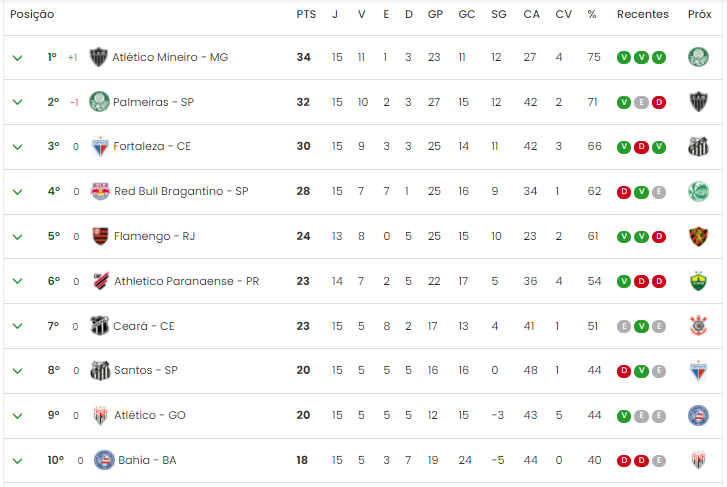Open Flamengo's red and black crest
Screen dimensions: 727x487
[100, 236]
